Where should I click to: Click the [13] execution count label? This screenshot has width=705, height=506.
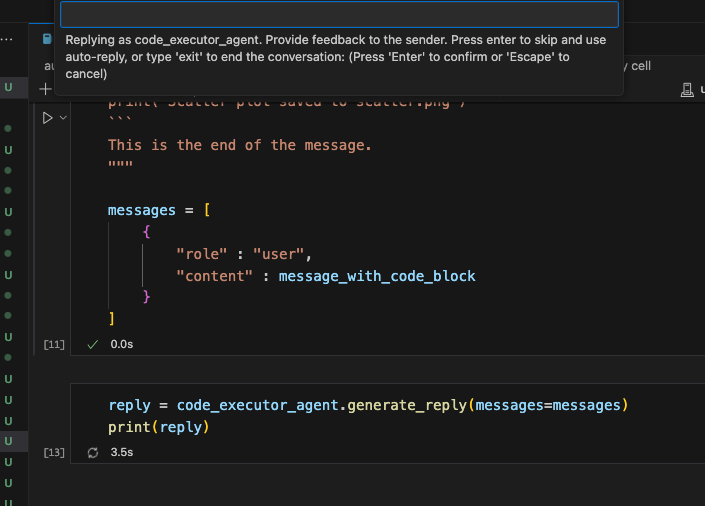coord(54,452)
